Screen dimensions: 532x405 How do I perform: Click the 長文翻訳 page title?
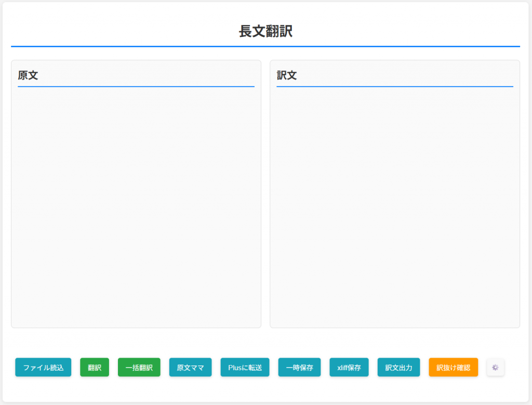click(265, 31)
